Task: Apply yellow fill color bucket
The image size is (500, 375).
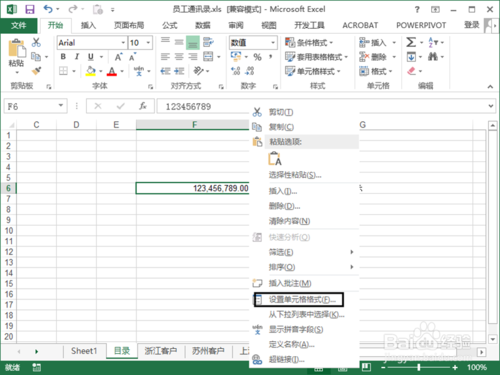Action: click(x=90, y=71)
